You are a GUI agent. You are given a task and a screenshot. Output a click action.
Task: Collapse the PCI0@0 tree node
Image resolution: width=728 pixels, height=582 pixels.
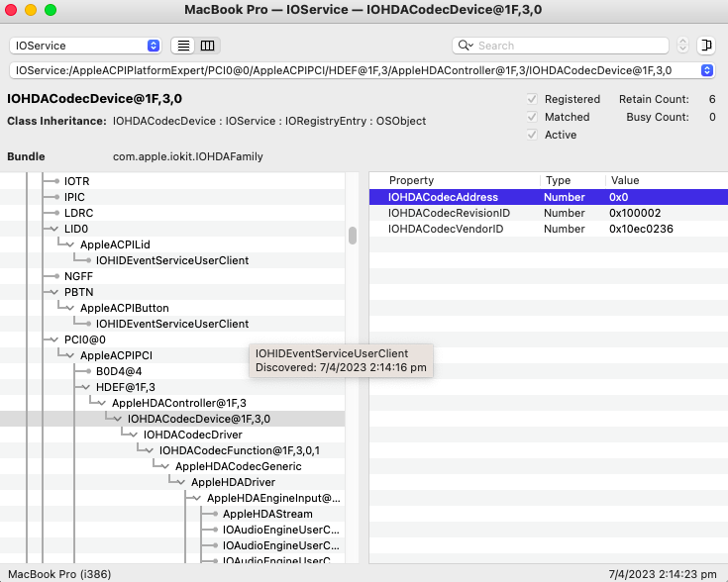click(x=53, y=339)
